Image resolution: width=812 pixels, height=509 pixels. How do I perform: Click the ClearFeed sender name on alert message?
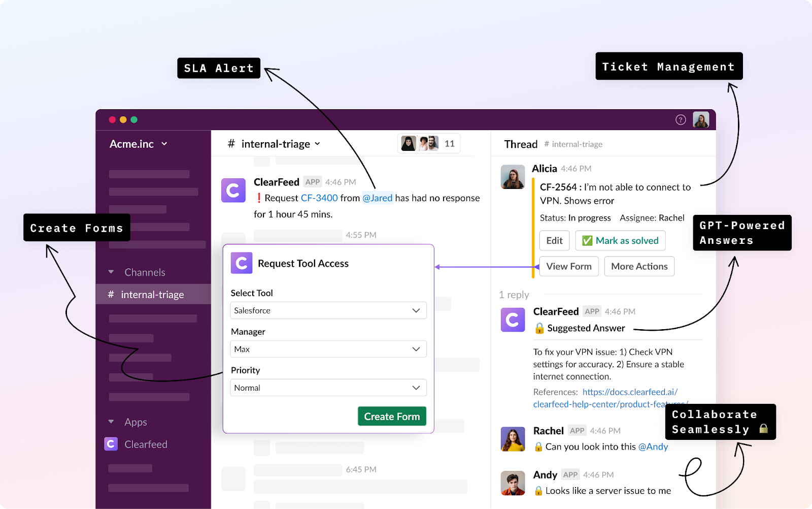click(277, 182)
